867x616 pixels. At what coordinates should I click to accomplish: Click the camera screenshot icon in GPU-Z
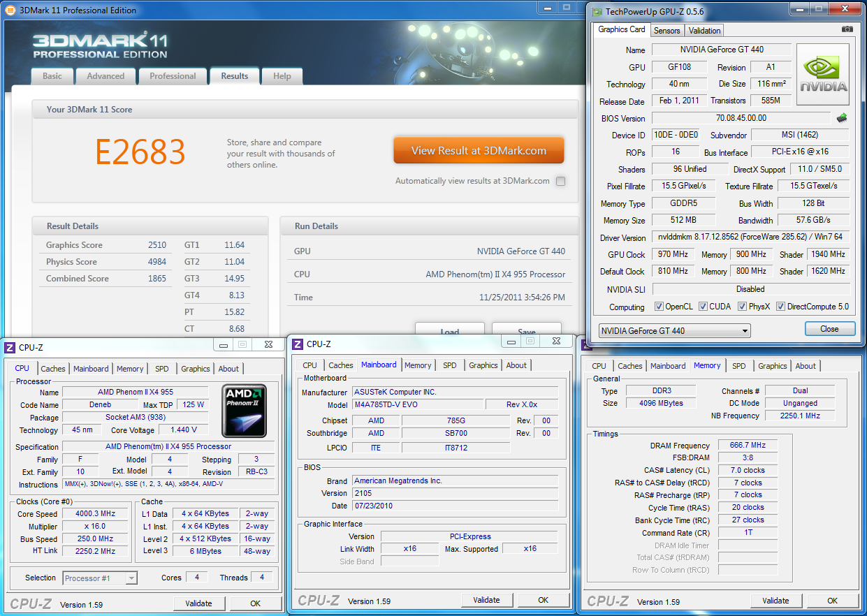[x=847, y=29]
